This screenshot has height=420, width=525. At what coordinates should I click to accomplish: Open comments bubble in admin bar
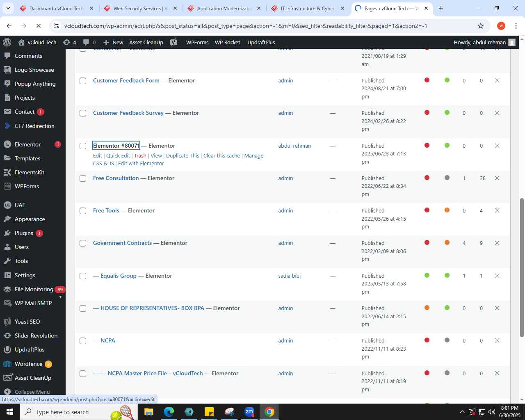pyautogui.click(x=89, y=42)
